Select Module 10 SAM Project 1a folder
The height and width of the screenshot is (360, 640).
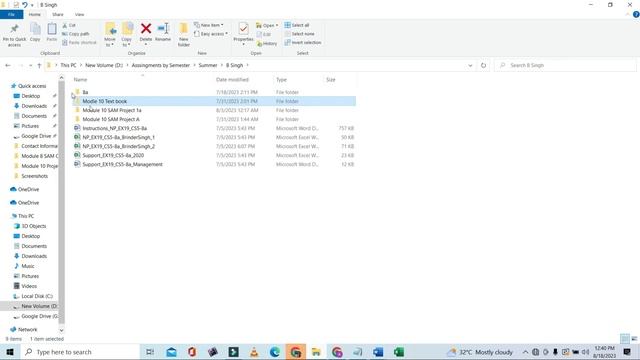point(214,110)
